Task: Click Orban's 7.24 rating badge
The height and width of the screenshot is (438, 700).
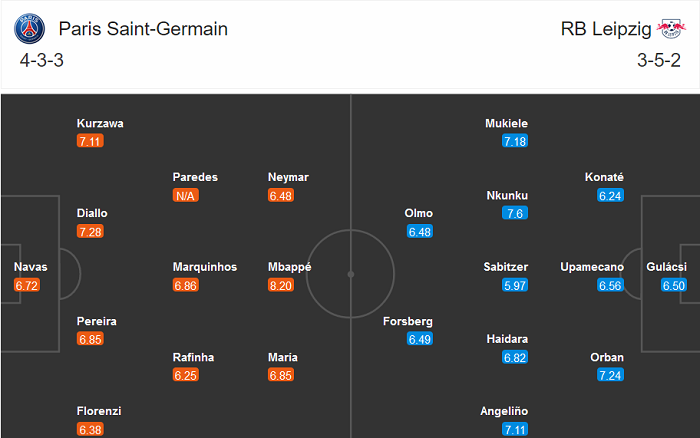Action: pyautogui.click(x=610, y=375)
